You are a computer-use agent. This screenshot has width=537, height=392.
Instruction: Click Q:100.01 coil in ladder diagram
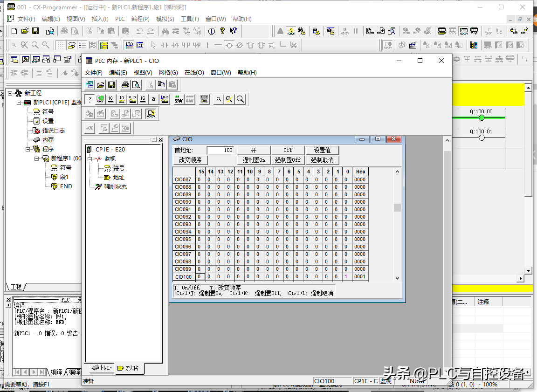pyautogui.click(x=482, y=138)
